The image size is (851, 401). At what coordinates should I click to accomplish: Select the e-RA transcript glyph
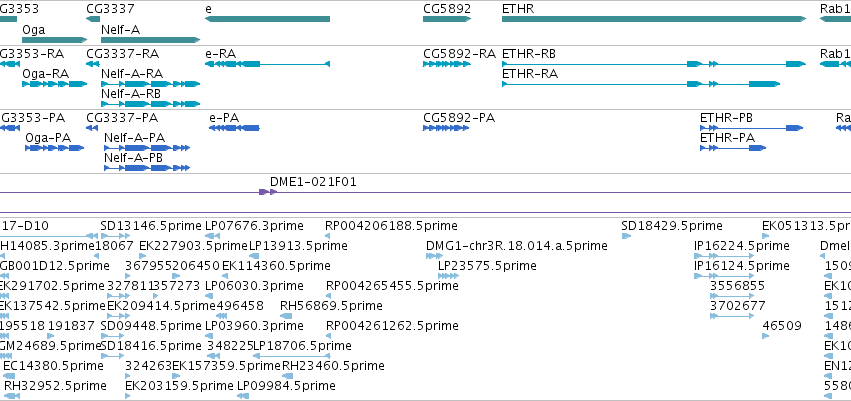point(266,64)
